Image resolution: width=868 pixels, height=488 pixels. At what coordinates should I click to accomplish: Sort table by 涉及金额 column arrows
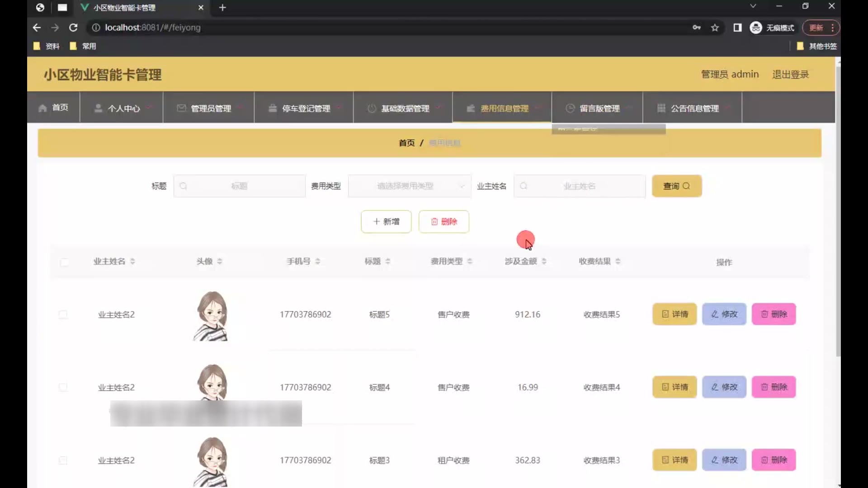click(x=544, y=261)
